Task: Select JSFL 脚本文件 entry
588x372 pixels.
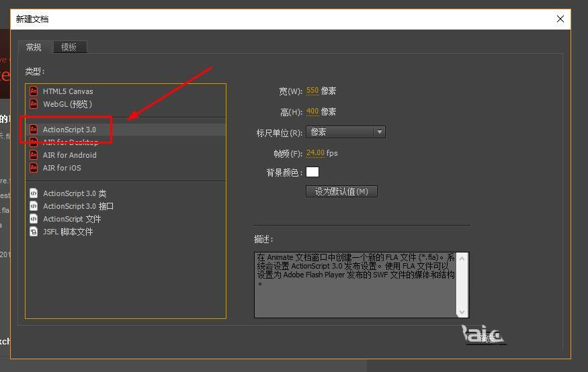Action: click(126, 232)
